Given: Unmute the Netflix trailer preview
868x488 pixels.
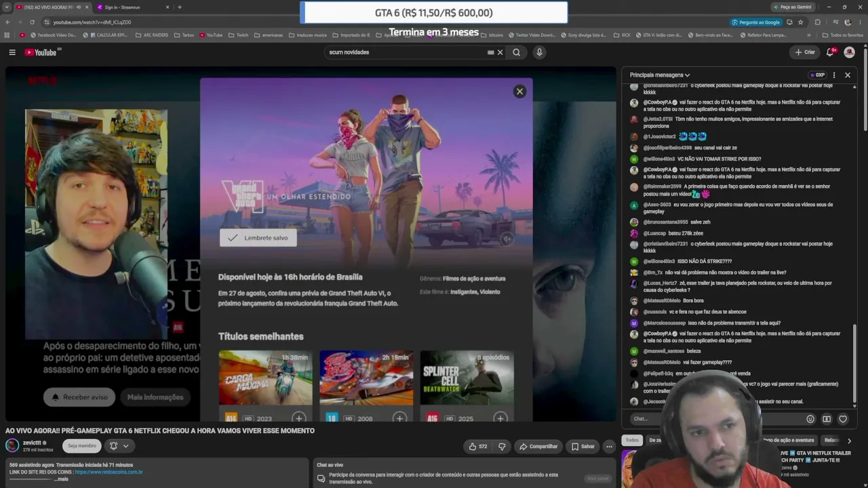Looking at the screenshot, I should pos(507,239).
